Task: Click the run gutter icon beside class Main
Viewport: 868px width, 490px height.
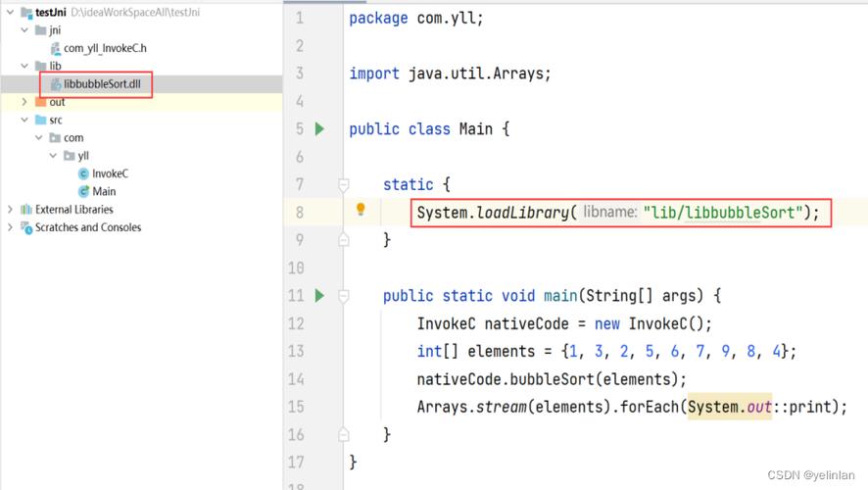Action: (x=319, y=129)
